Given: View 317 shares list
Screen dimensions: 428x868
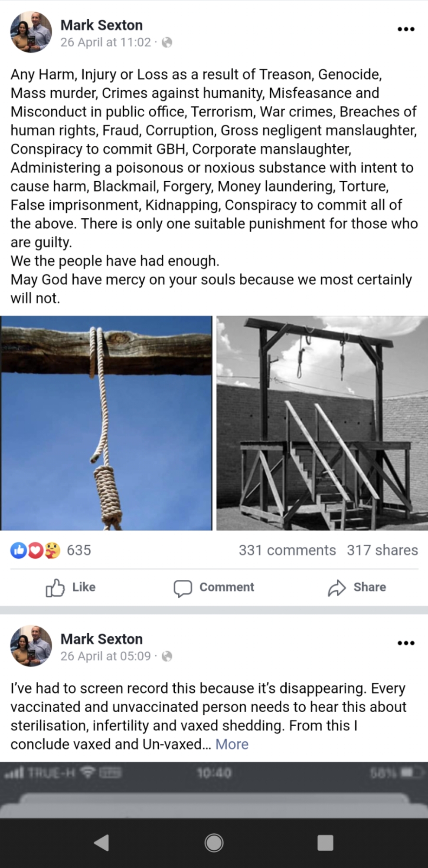Looking at the screenshot, I should pyautogui.click(x=382, y=550).
